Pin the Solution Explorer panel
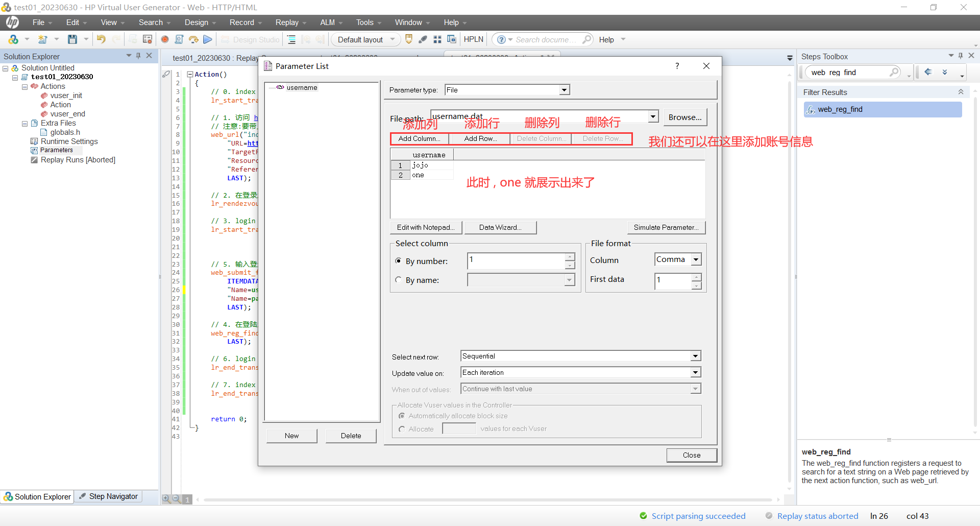Image resolution: width=980 pixels, height=526 pixels. tap(138, 56)
